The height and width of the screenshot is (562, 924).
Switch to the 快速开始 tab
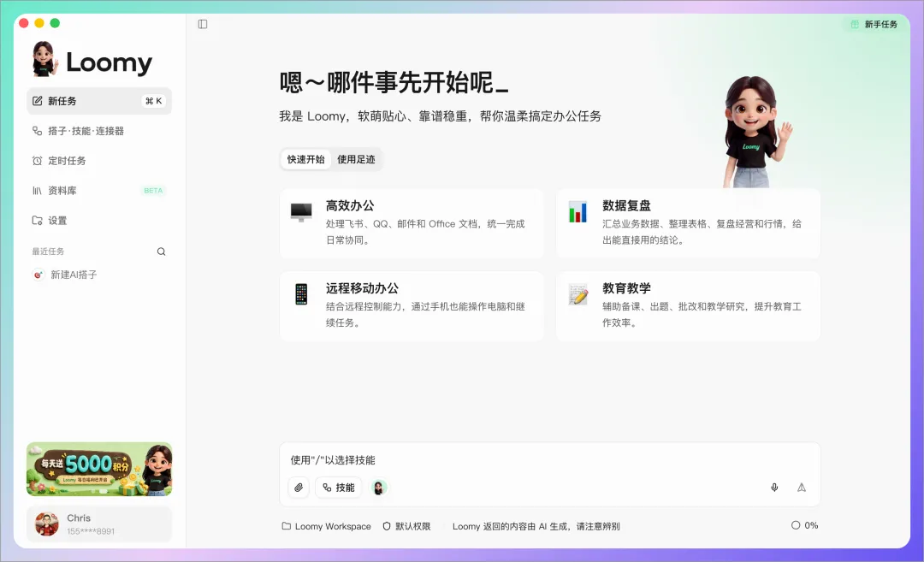coord(305,159)
